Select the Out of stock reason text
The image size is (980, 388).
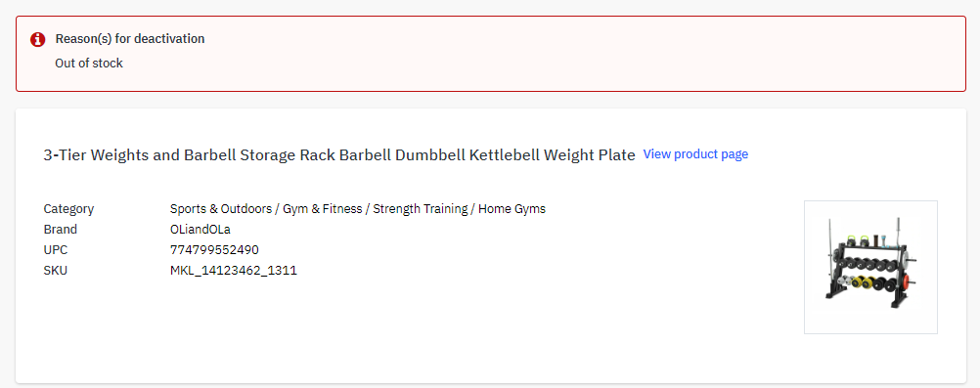pos(89,64)
